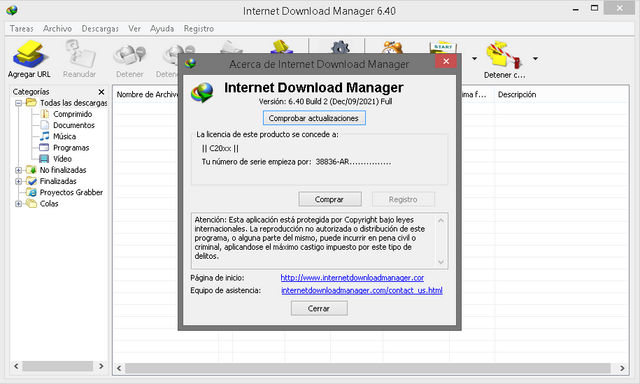Click the scheduler alarm clock icon
This screenshot has width=640, height=384.
(x=392, y=47)
